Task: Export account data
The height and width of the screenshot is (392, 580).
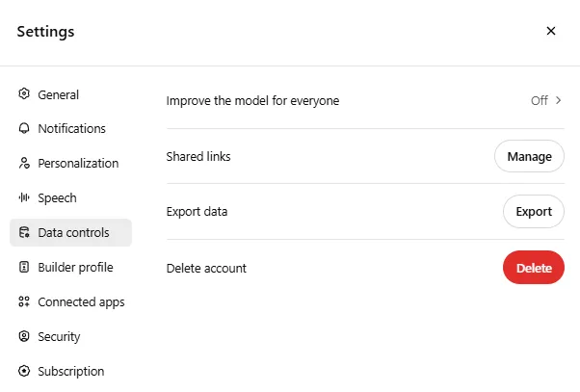Action: coord(534,212)
